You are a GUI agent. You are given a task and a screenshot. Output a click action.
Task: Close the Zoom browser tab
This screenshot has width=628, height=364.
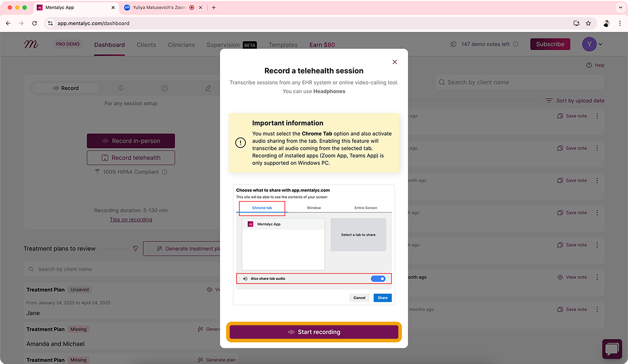click(200, 7)
